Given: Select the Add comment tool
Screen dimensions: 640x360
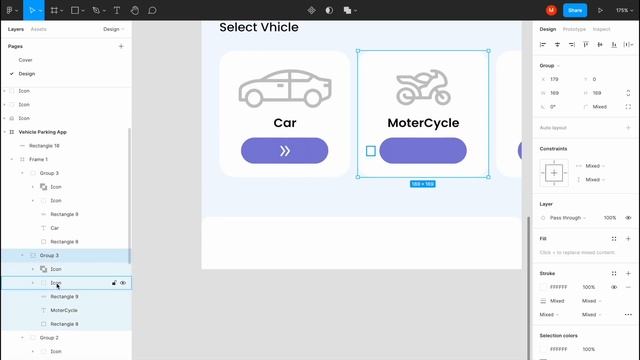Looking at the screenshot, I should [x=152, y=10].
